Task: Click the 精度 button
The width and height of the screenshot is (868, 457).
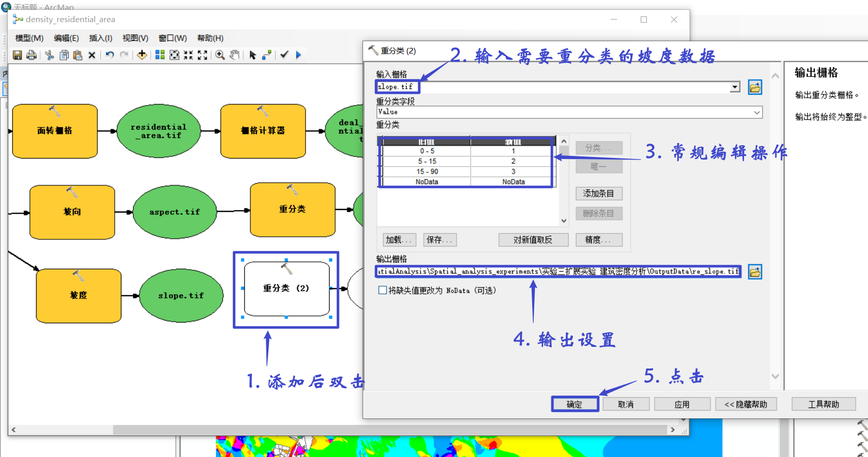Action: (599, 240)
